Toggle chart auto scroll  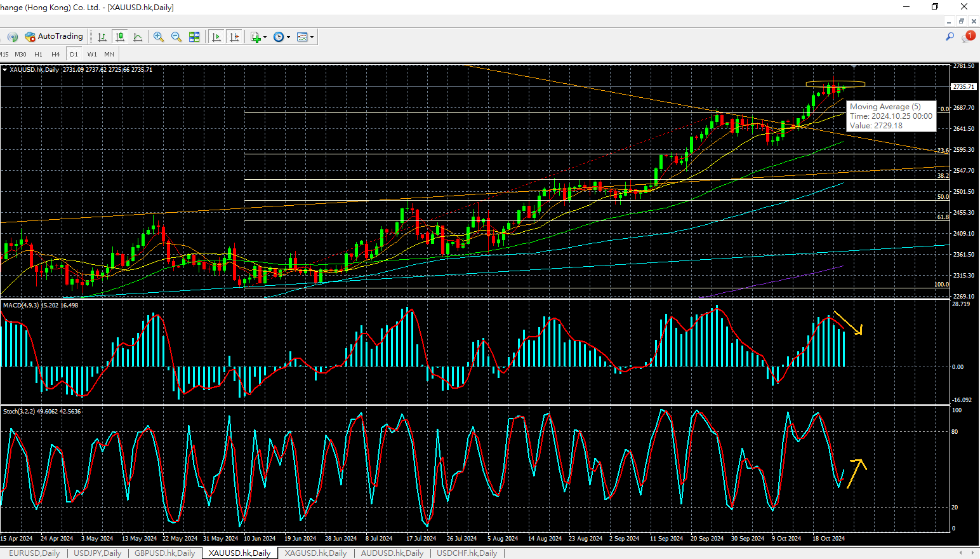[x=216, y=37]
